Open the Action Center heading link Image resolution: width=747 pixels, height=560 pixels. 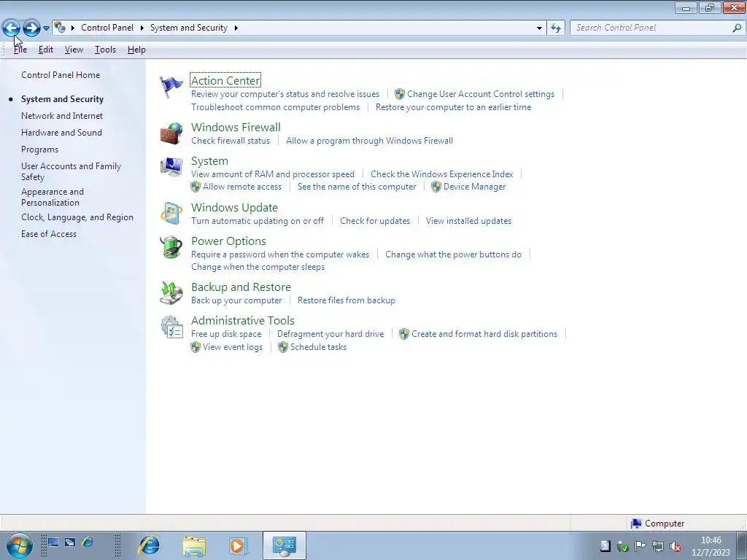coord(225,80)
